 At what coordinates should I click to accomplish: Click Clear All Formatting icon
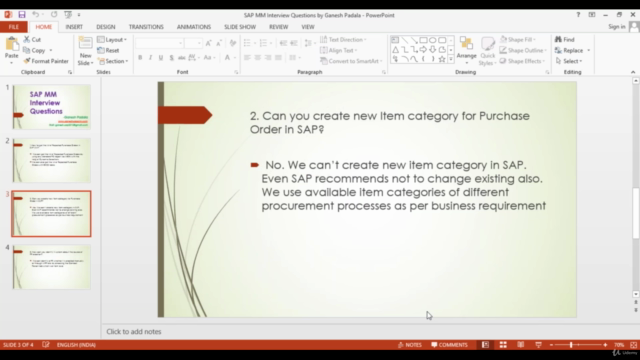pyautogui.click(x=233, y=43)
